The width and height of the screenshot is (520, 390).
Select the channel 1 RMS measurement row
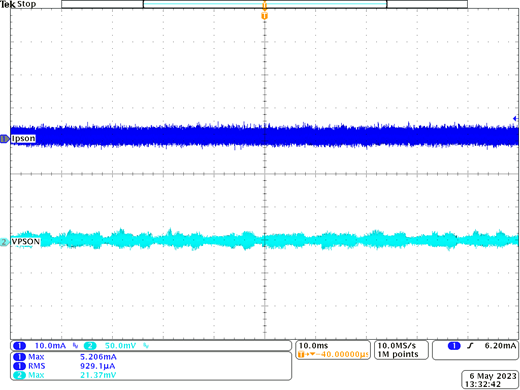pos(64,366)
